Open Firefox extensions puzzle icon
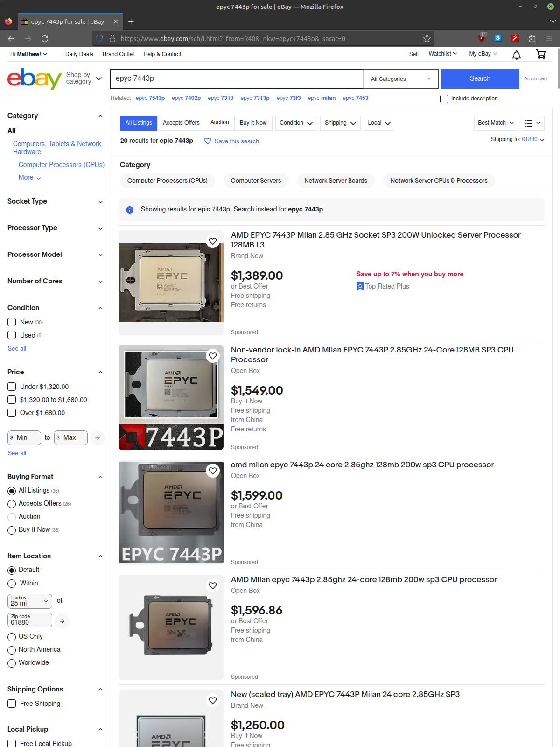Image resolution: width=560 pixels, height=747 pixels. coord(532,38)
